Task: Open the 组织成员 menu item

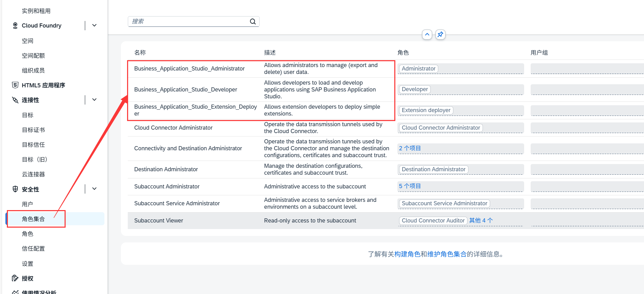Action: 33,70
